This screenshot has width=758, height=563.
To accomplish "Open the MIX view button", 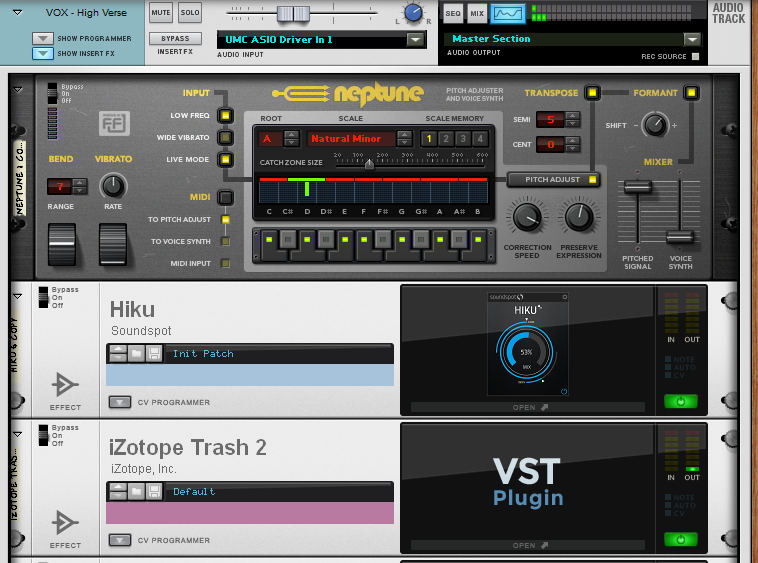I will coord(477,14).
